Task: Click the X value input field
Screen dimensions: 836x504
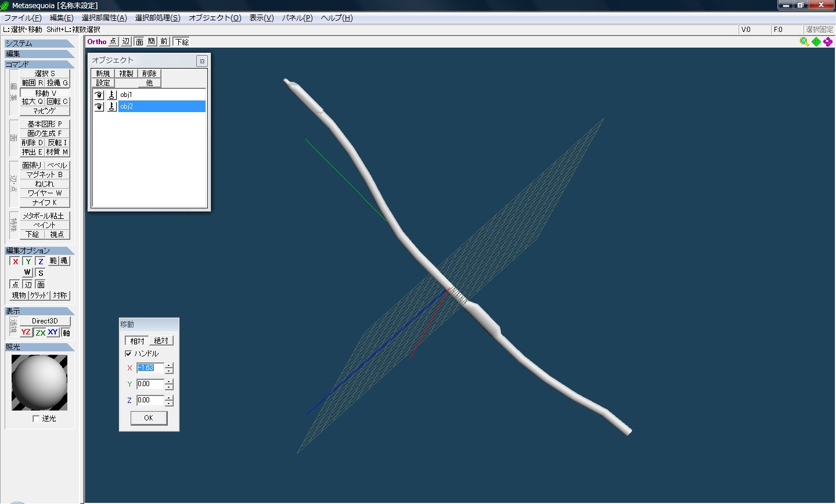Action: point(150,368)
